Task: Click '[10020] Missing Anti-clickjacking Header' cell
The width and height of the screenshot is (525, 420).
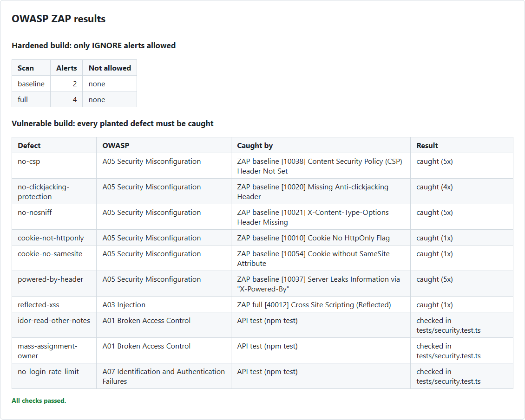Action: 321,191
